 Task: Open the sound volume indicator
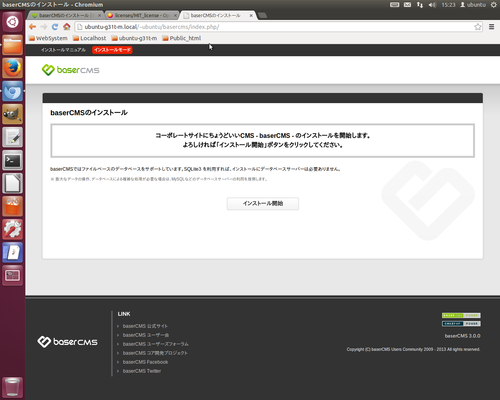pyautogui.click(x=432, y=5)
